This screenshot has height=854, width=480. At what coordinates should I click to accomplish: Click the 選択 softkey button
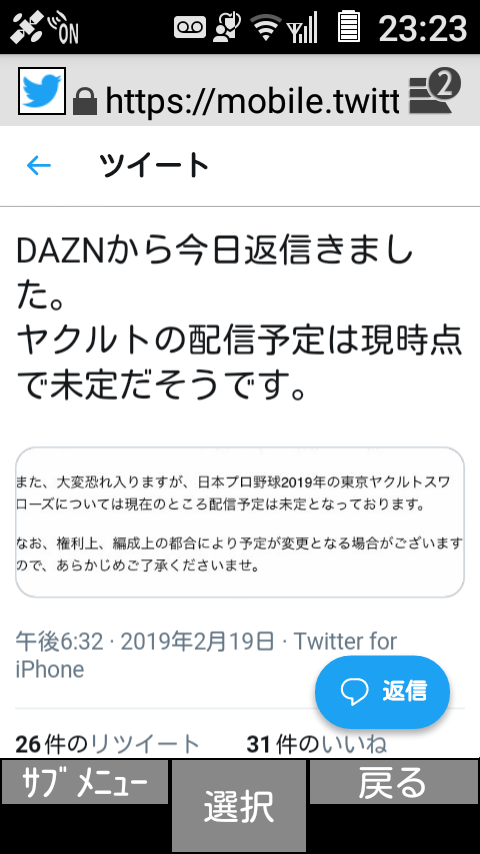pyautogui.click(x=239, y=806)
